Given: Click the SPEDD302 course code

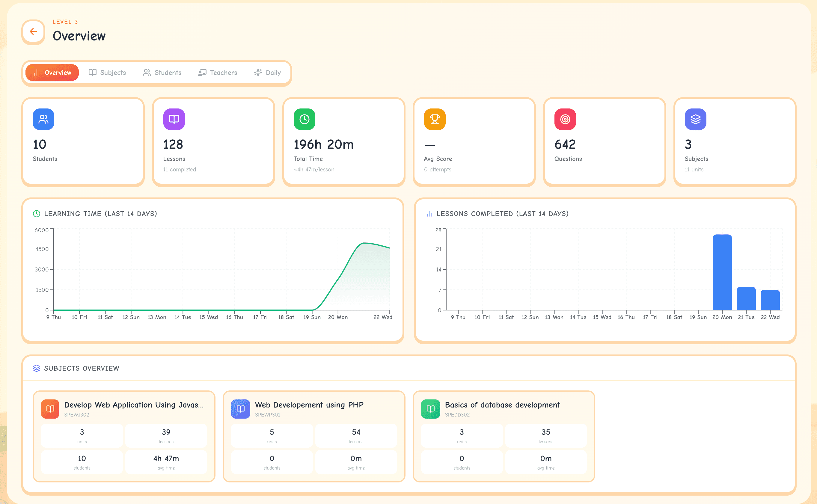Looking at the screenshot, I should click(x=457, y=415).
